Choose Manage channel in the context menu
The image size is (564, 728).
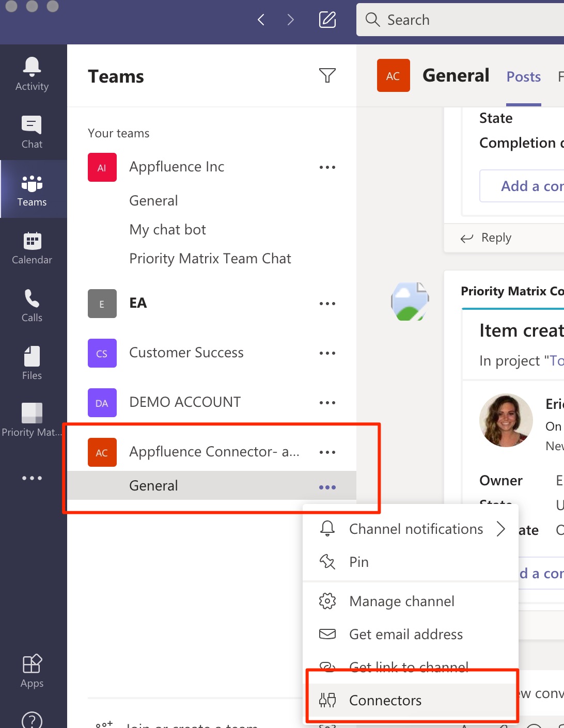click(401, 601)
